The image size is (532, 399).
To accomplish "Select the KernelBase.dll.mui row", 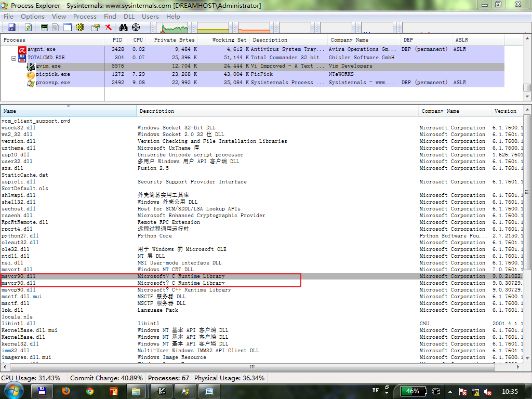I will point(261,330).
